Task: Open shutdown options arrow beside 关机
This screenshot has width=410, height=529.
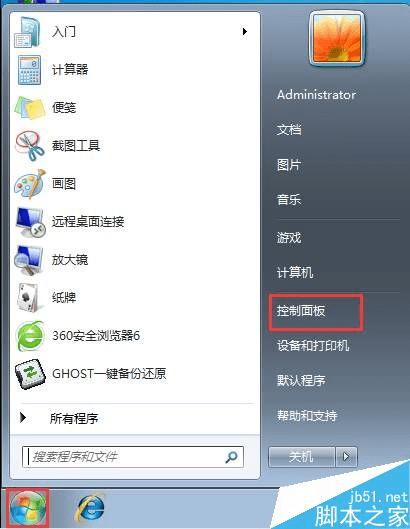Action: 346,457
